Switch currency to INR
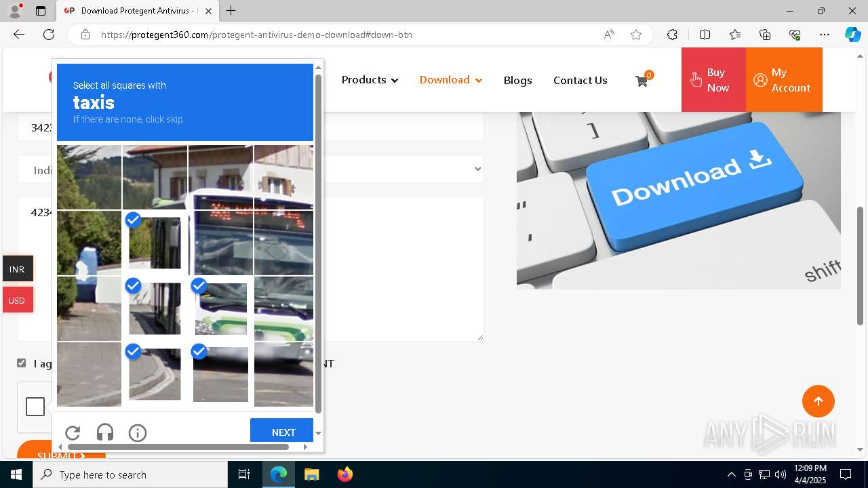Screen dimensions: 868x488 (17, 269)
